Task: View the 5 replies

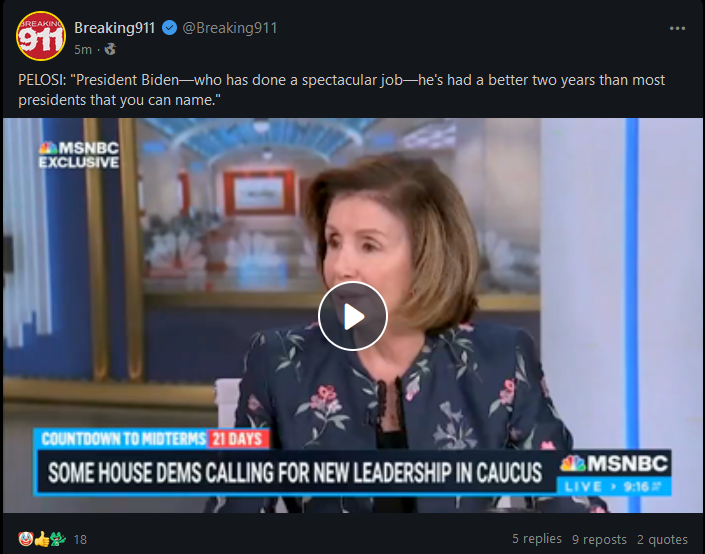Action: 537,539
